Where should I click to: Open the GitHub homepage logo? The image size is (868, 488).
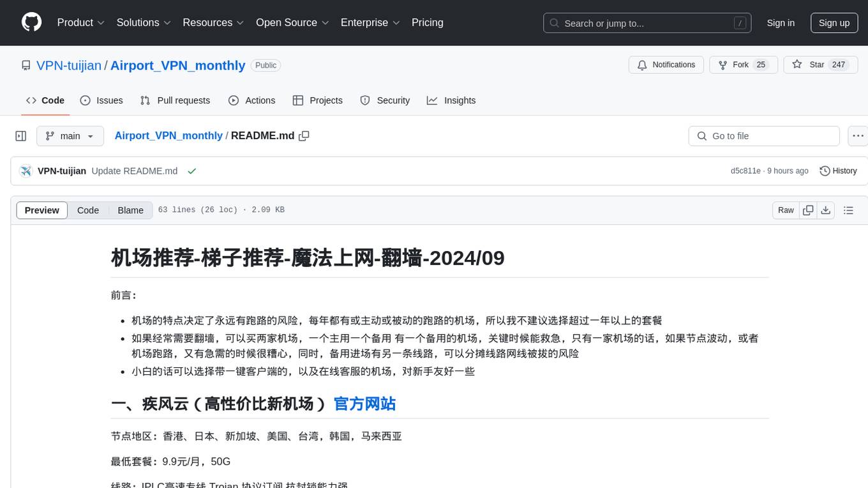31,22
